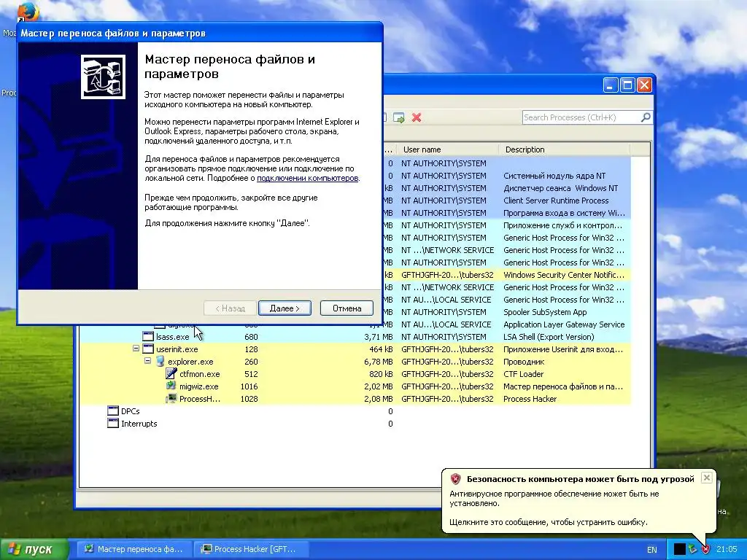Click the explorer.exe process icon

pos(160,362)
